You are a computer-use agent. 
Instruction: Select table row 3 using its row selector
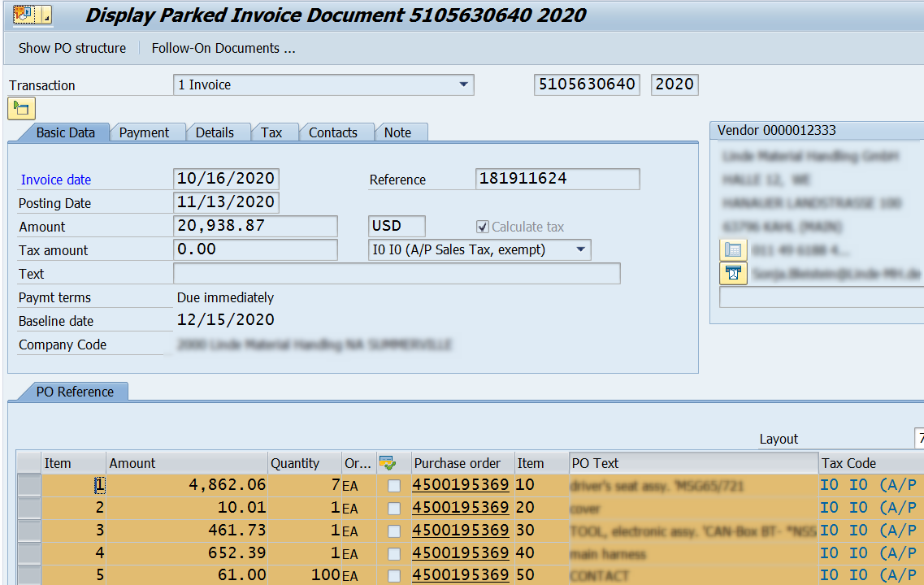[x=29, y=531]
